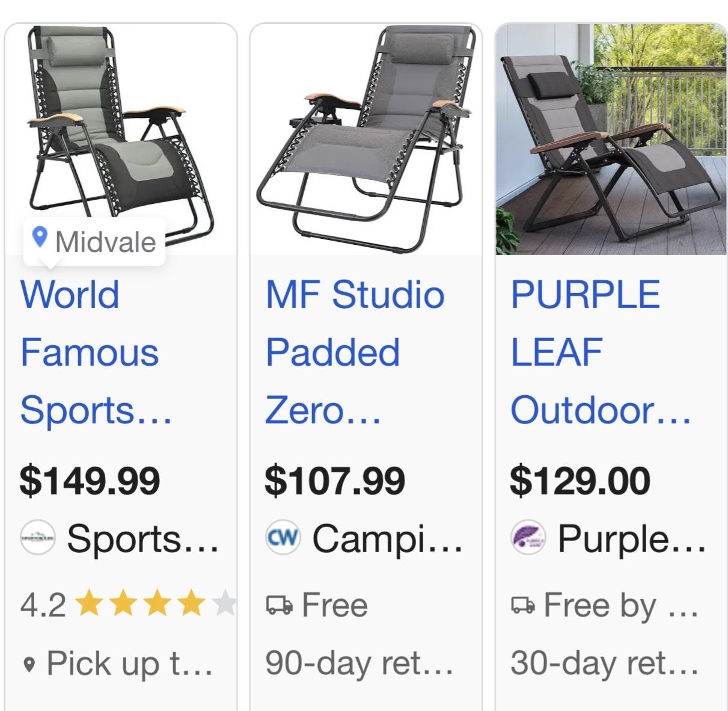Click the Purple Leaf store logo

click(x=528, y=537)
